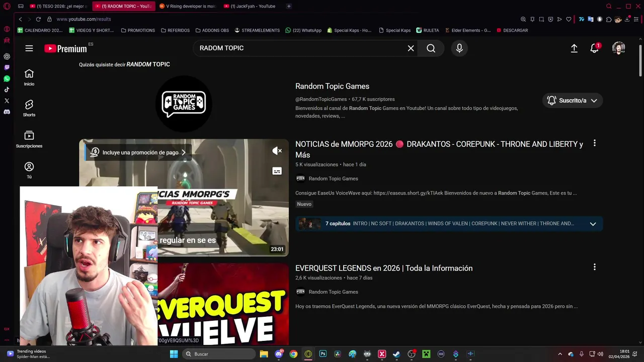Open volume control in system tray
Screen dimensions: 644x362
[600, 354]
